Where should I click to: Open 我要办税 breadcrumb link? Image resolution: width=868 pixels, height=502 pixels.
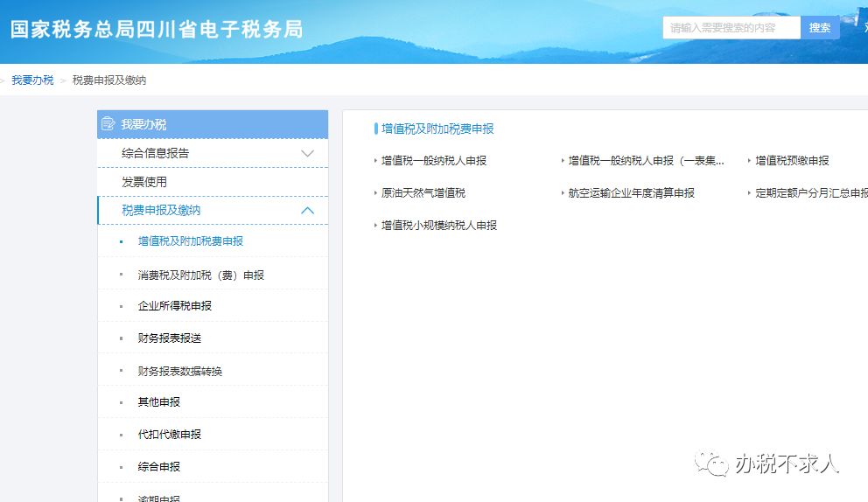[32, 80]
